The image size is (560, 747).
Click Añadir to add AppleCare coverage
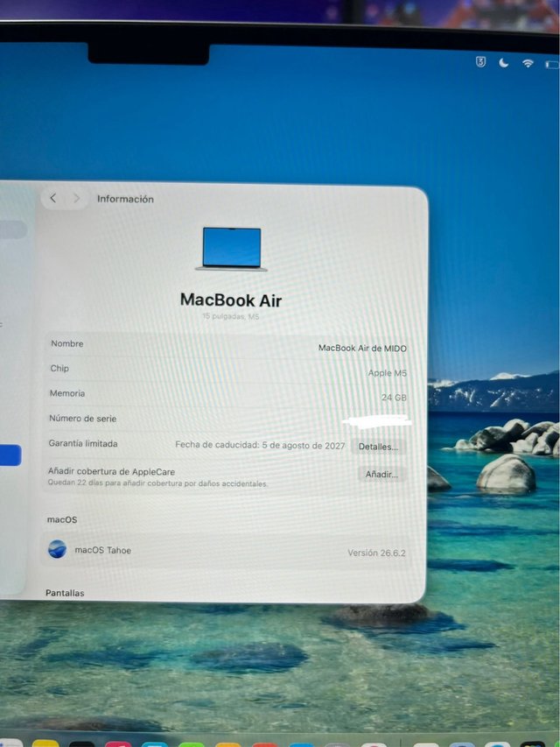click(x=381, y=474)
